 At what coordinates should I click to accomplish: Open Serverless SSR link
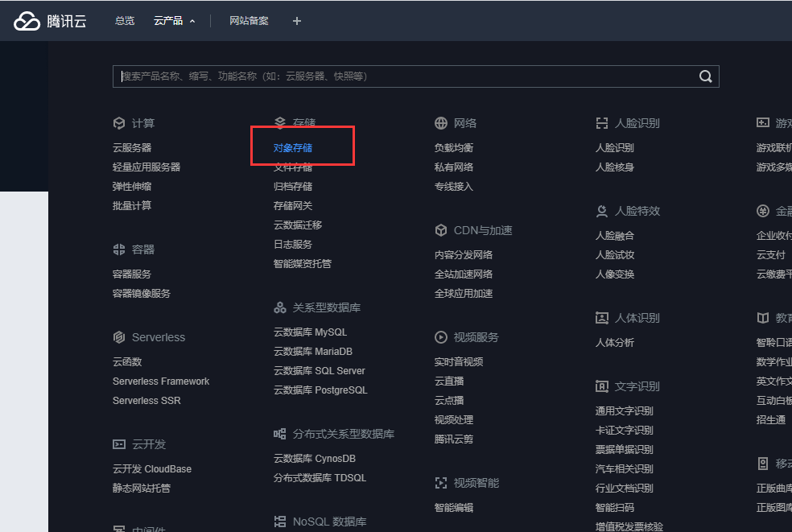pos(146,401)
